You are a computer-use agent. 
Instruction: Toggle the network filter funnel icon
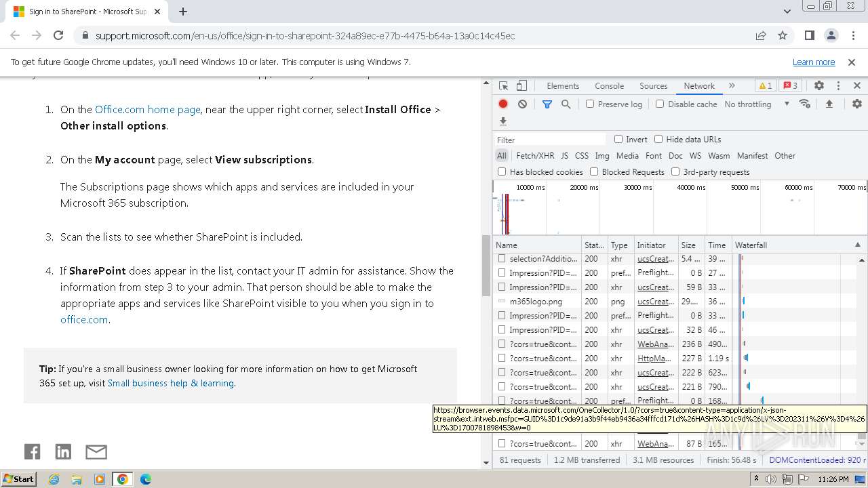[547, 104]
